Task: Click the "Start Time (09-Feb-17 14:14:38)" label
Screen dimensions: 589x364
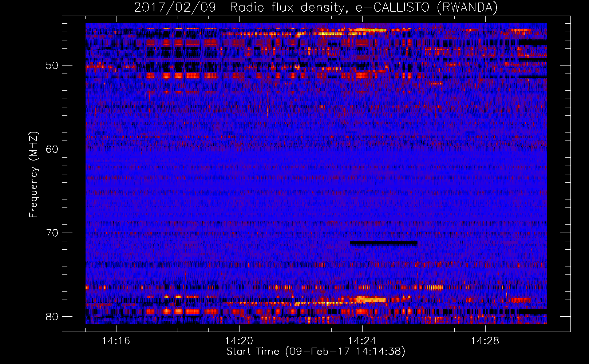Action: [316, 352]
